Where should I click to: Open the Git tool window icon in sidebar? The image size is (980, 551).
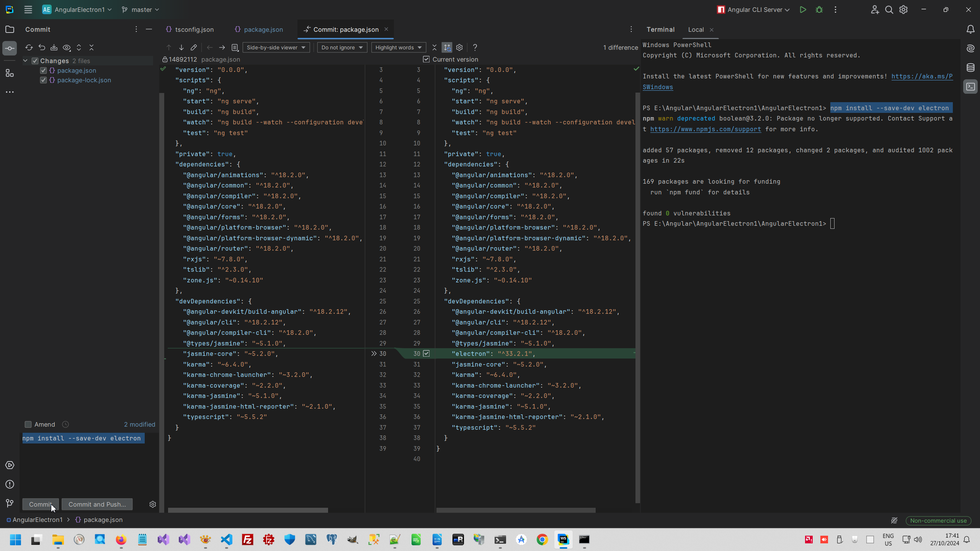(x=10, y=503)
